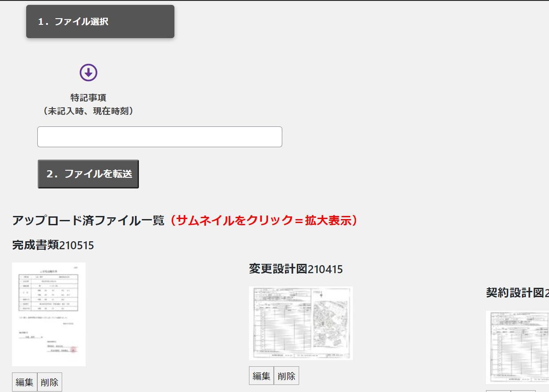
Task: Click 編集 below the 変更設計図 thumbnail
Action: (261, 376)
